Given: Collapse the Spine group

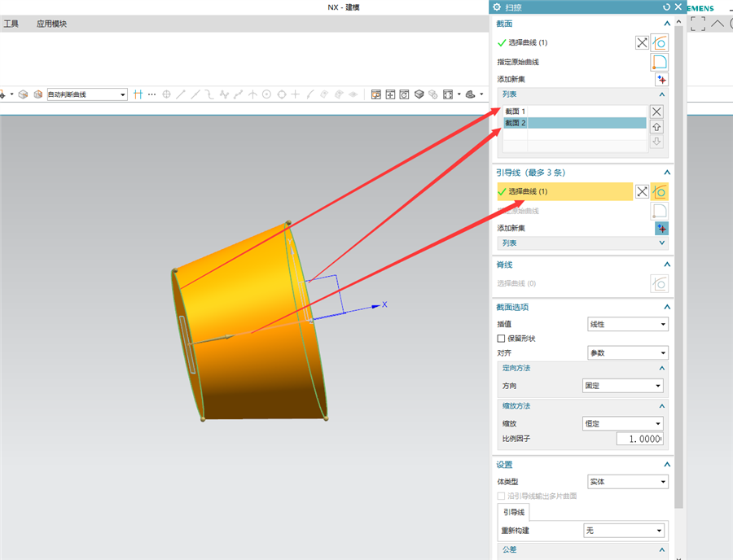Looking at the screenshot, I should click(667, 265).
